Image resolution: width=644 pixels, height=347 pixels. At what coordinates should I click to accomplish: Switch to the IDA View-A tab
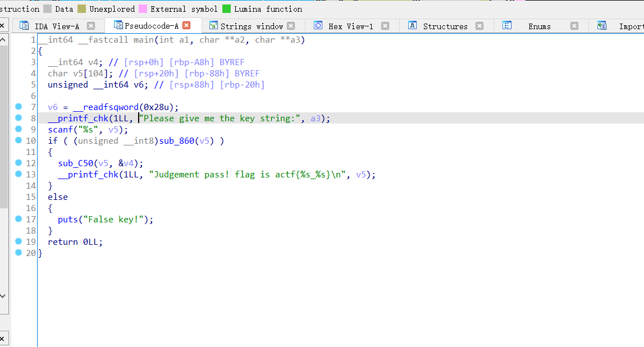(57, 26)
